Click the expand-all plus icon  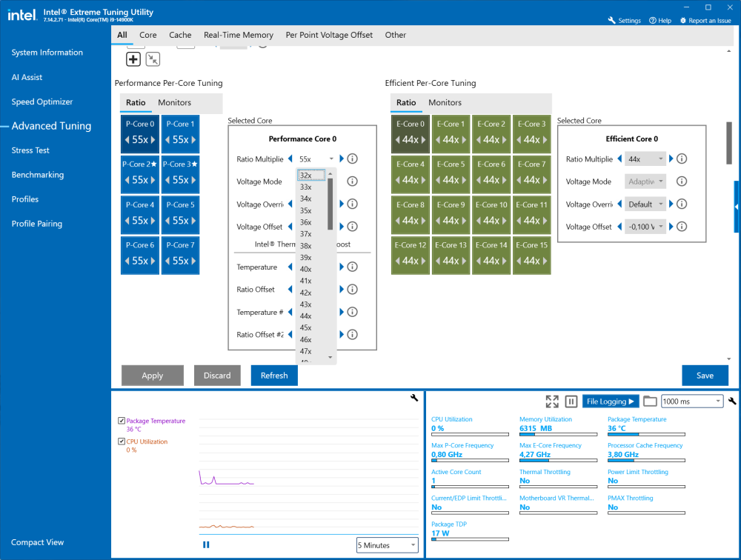(133, 59)
